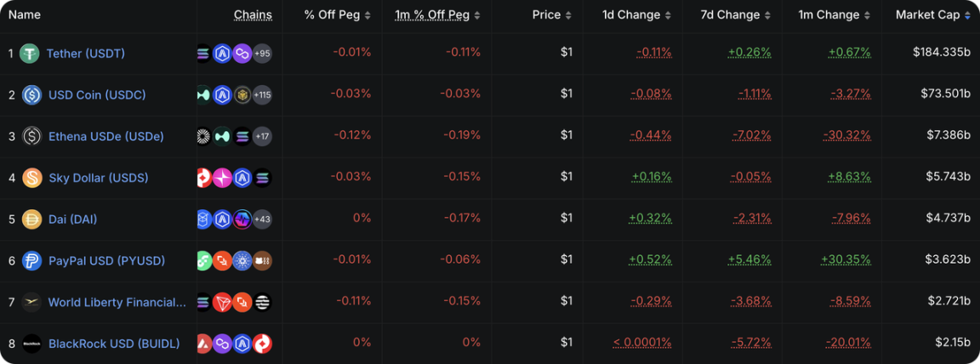Click the Dai coin logo icon
This screenshot has height=364, width=980.
tap(32, 219)
